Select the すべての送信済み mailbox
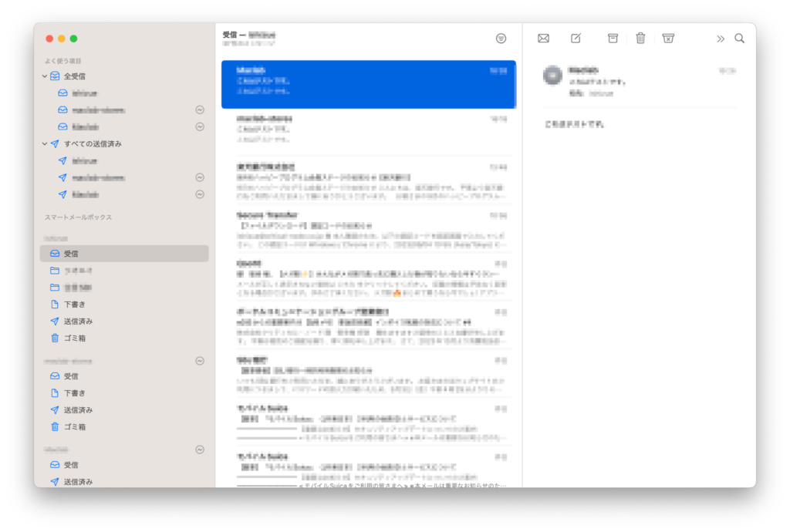Screen dimensions: 790x532 pos(124,143)
